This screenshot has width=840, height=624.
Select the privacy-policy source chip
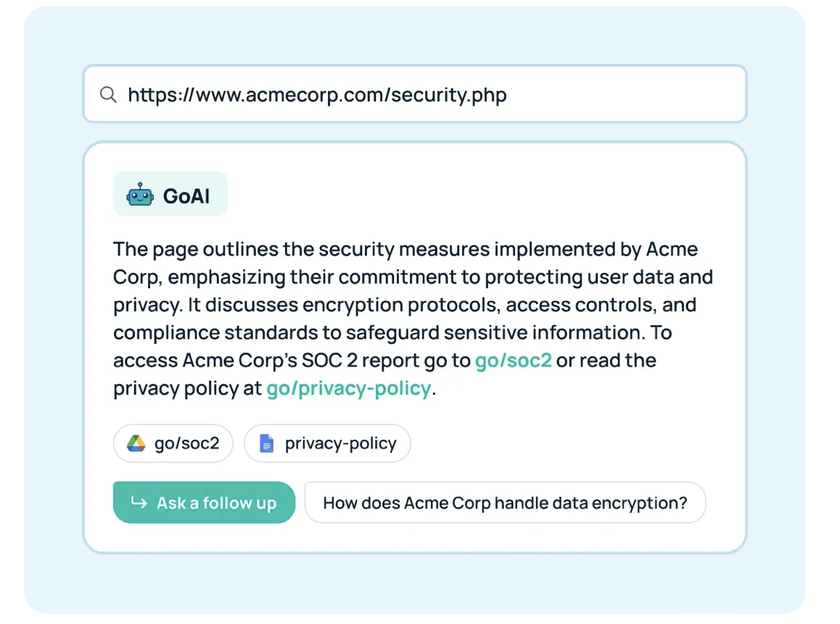[x=327, y=443]
